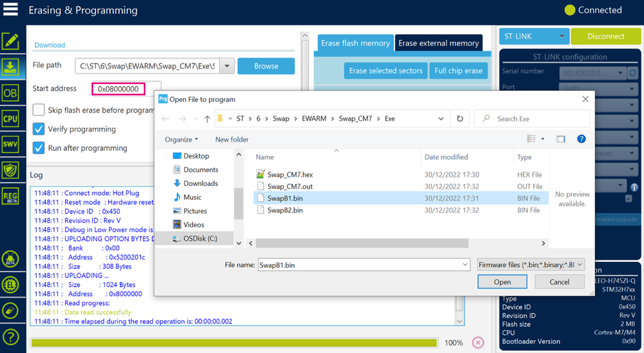Open Secure programming shield icon

click(10, 170)
